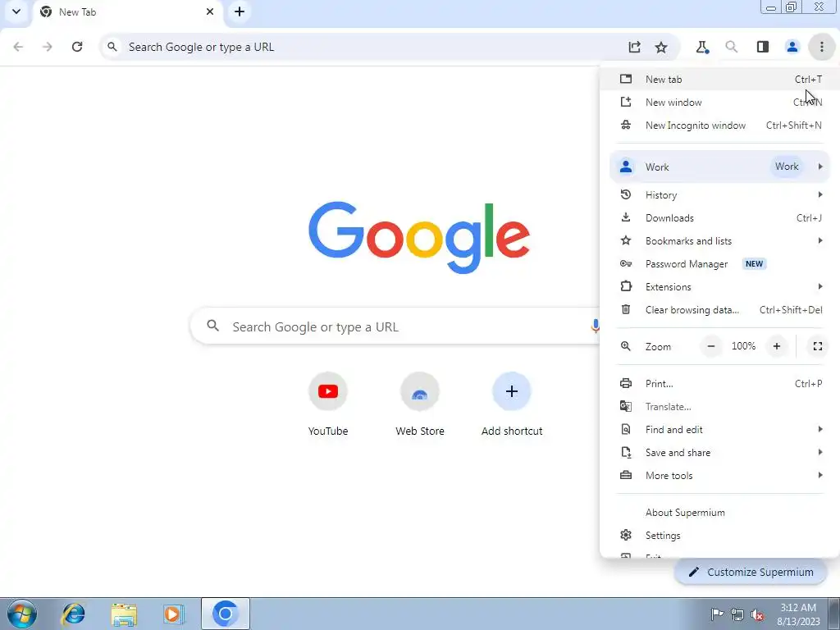Select the New Tab tab

(127, 11)
